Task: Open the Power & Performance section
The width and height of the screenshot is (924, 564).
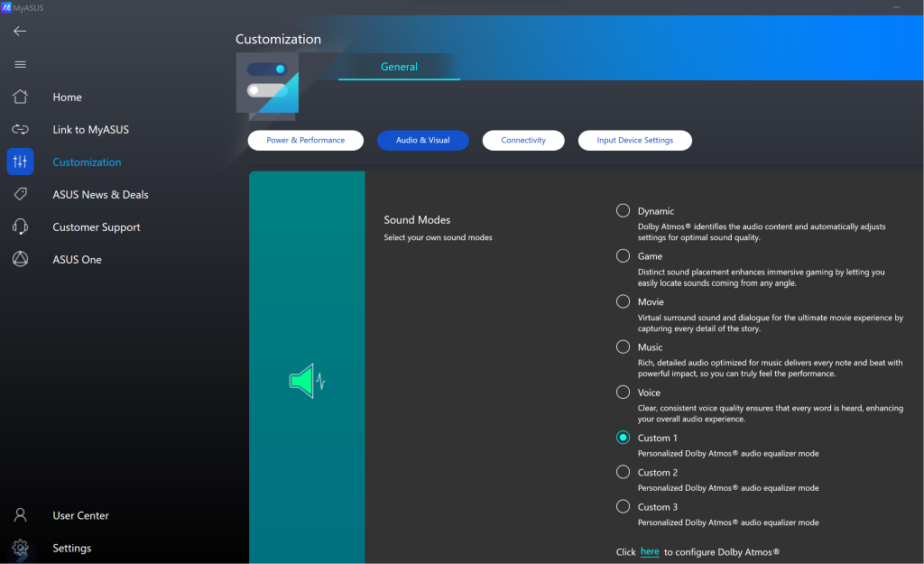Action: pyautogui.click(x=305, y=141)
